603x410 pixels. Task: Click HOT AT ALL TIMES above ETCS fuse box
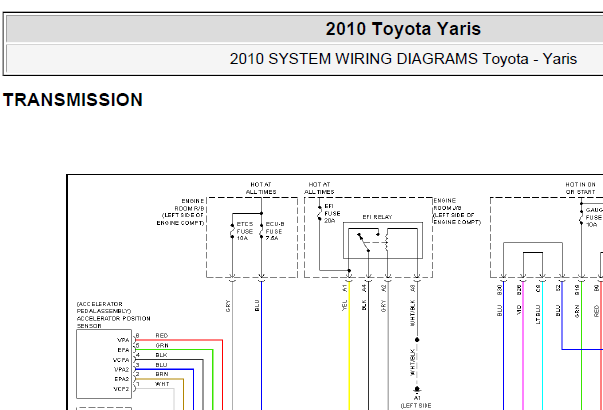261,188
